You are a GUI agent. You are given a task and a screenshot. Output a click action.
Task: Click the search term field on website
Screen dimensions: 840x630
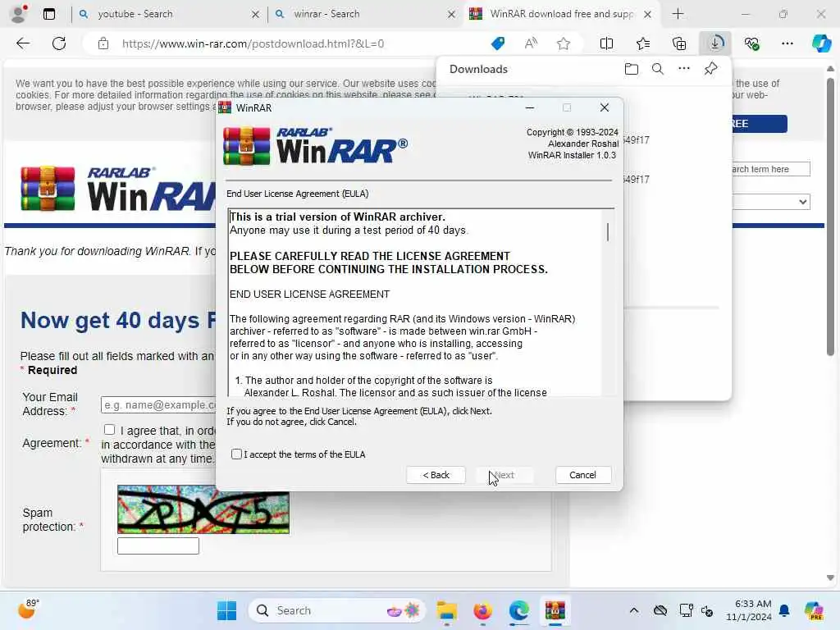771,169
